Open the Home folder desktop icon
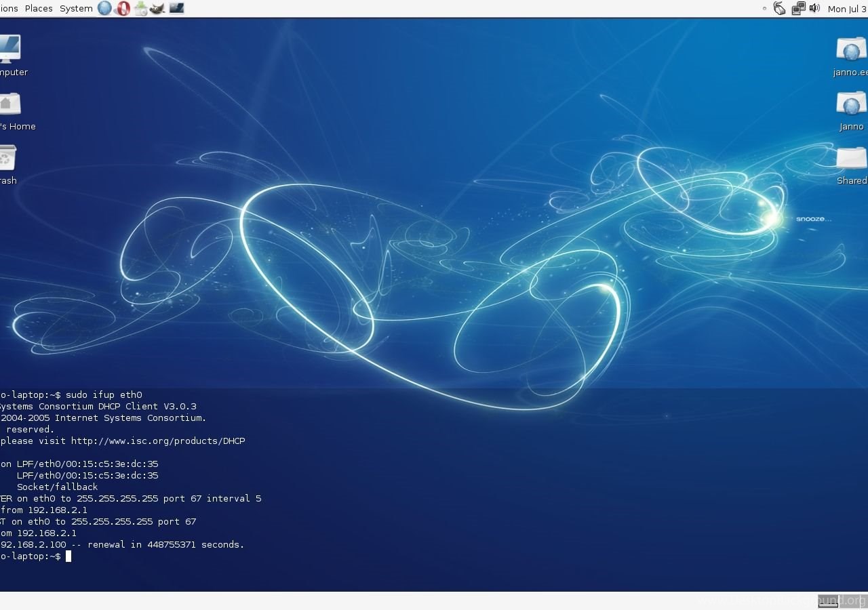Image resolution: width=868 pixels, height=610 pixels. 9,104
